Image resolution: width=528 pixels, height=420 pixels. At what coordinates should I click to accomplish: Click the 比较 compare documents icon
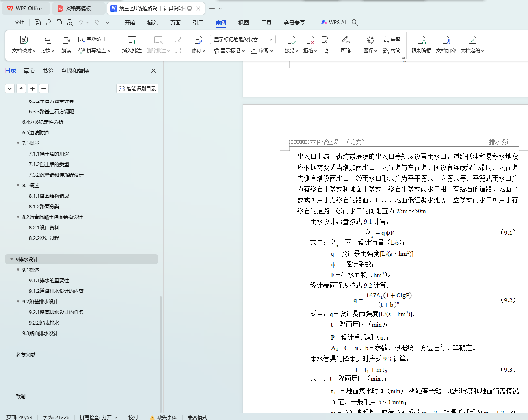point(48,40)
